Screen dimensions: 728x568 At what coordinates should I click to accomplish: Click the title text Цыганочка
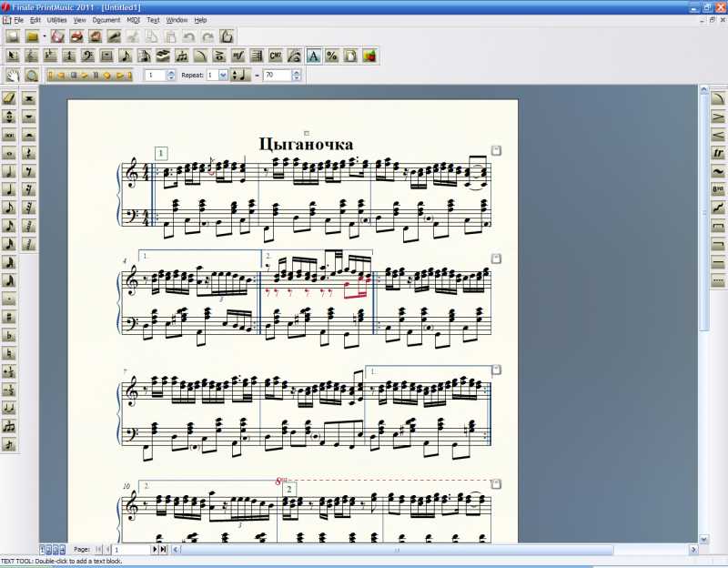point(306,144)
